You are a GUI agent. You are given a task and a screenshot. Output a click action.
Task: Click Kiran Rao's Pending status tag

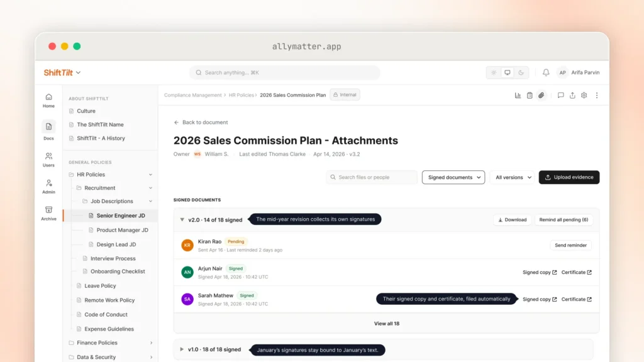coord(236,242)
